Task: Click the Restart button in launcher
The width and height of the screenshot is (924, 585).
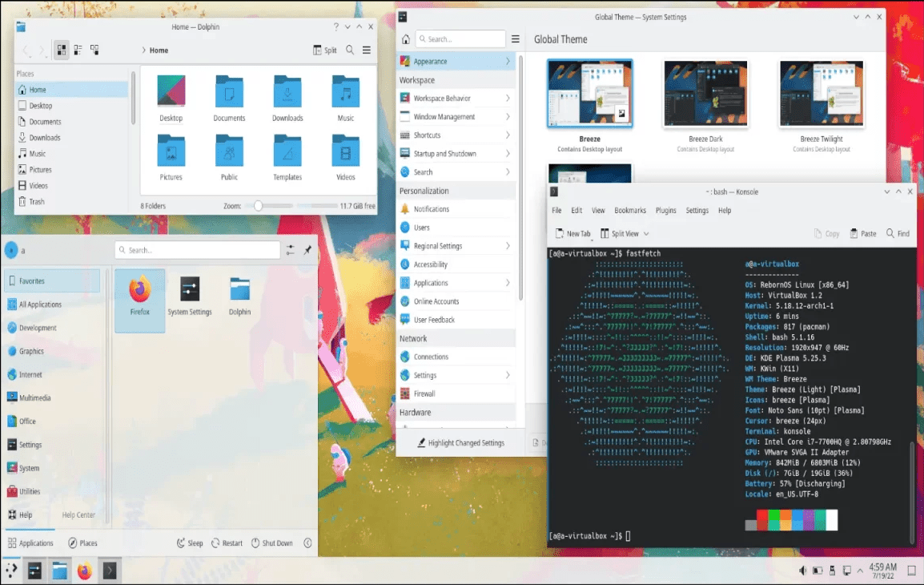Action: 227,543
